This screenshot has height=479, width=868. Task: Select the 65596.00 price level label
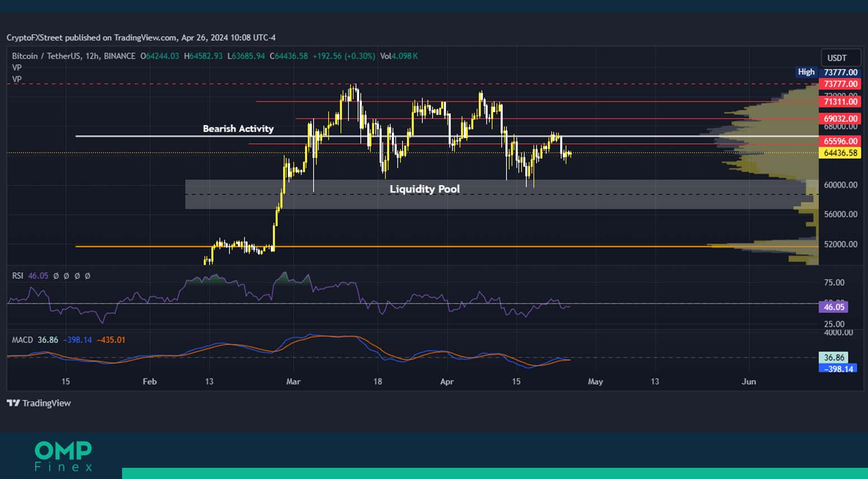tap(840, 141)
